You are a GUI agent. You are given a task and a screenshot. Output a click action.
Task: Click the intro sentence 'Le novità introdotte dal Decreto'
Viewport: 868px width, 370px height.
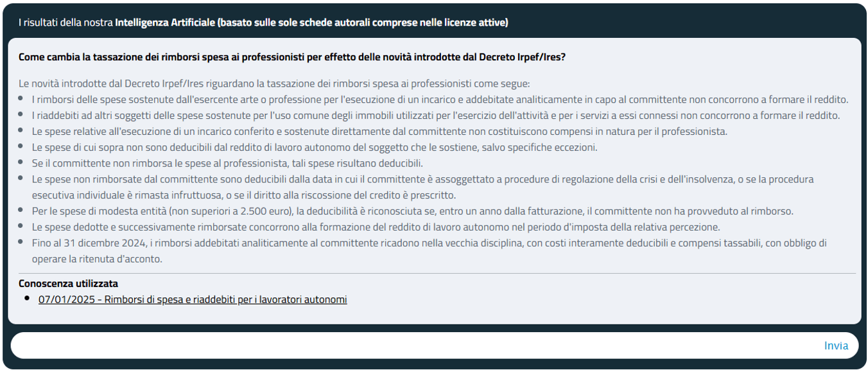click(x=274, y=84)
